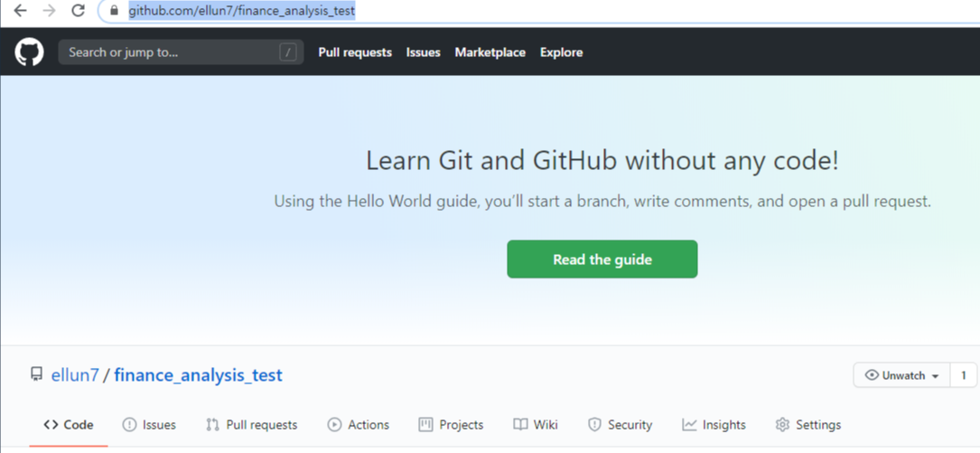Switch to the repository Pull requests tab
The width and height of the screenshot is (980, 453).
252,425
